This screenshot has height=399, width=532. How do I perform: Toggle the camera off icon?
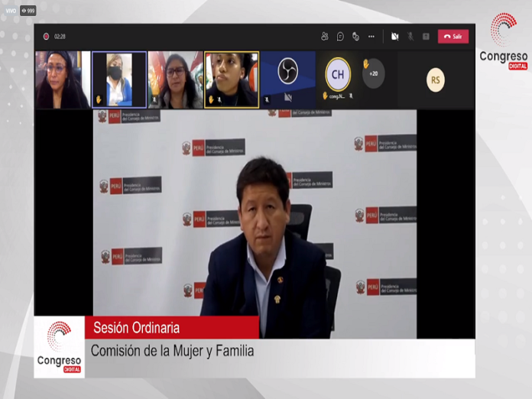pyautogui.click(x=394, y=36)
